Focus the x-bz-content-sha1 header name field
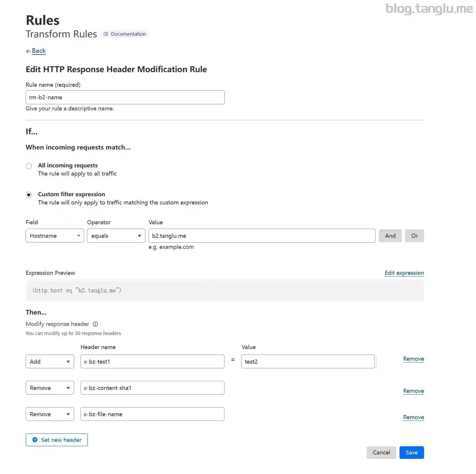This screenshot has height=474, width=476. point(152,388)
